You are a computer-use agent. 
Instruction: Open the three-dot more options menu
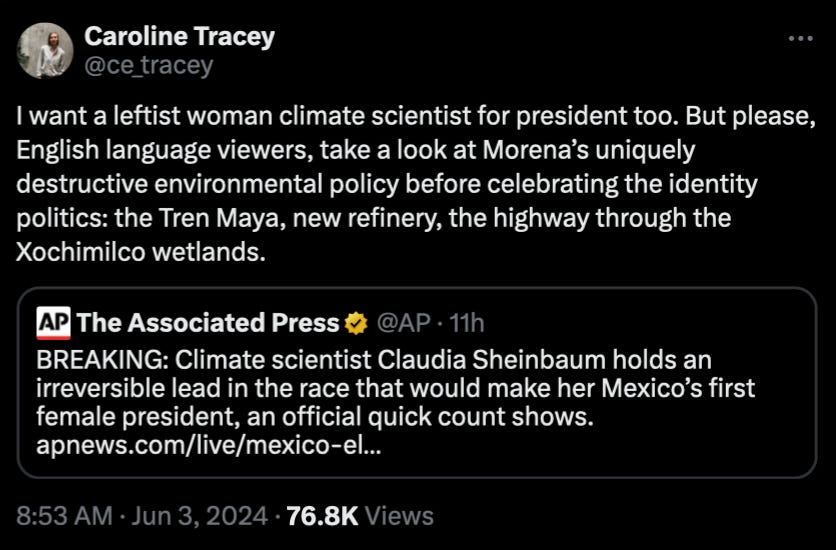point(801,40)
